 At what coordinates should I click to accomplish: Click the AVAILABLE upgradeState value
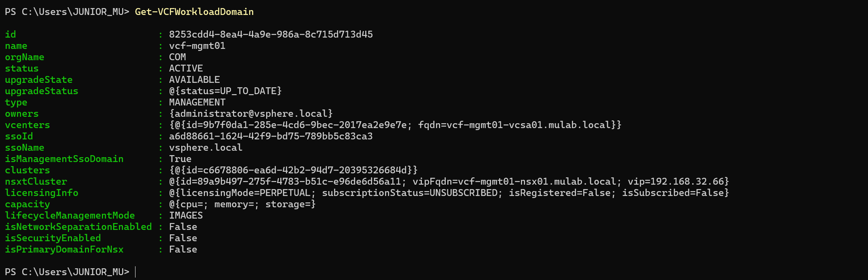[x=194, y=80]
